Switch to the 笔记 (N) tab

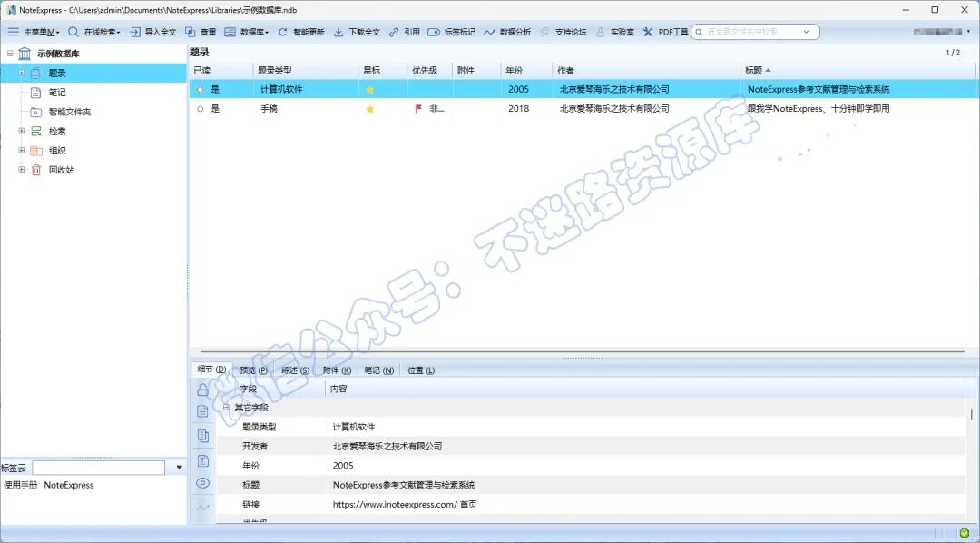[379, 370]
